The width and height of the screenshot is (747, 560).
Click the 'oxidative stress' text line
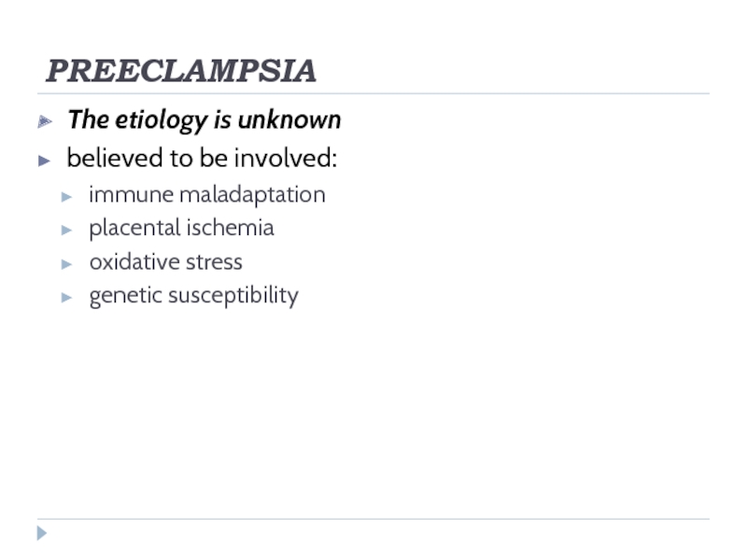165,262
